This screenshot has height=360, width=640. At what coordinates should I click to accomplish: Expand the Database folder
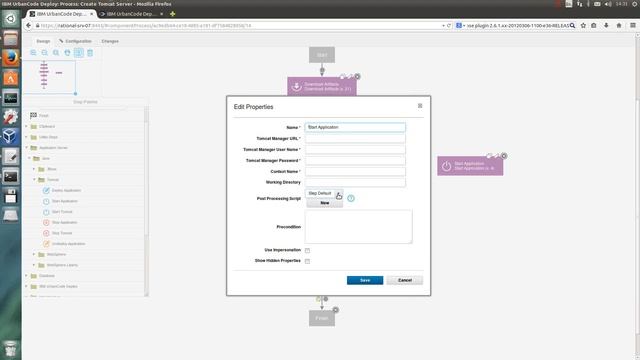[x=27, y=276]
